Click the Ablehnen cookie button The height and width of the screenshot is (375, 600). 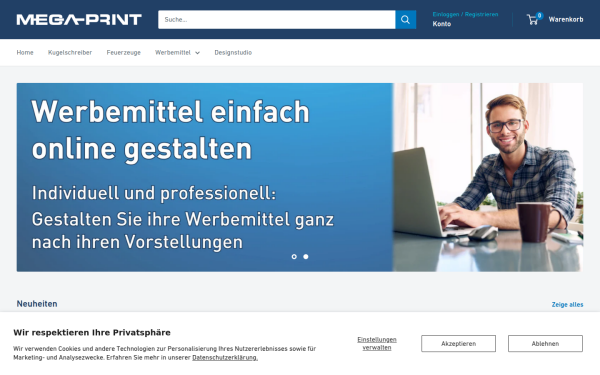click(x=545, y=344)
